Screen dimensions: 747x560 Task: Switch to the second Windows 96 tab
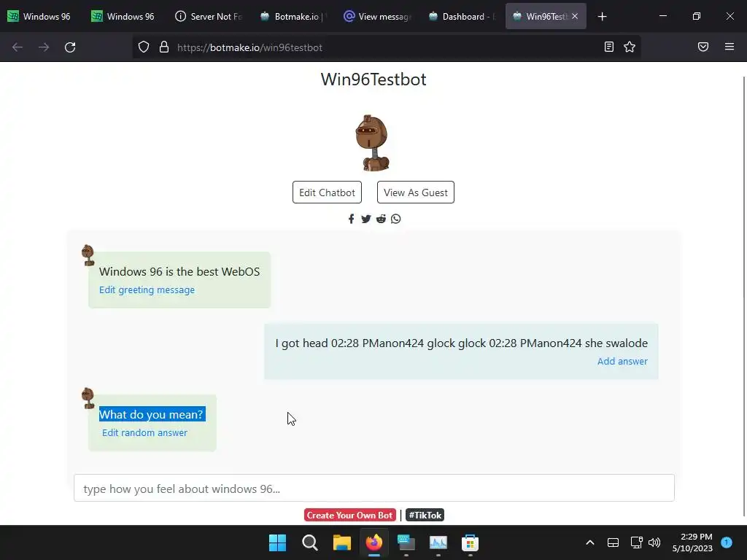pos(123,16)
